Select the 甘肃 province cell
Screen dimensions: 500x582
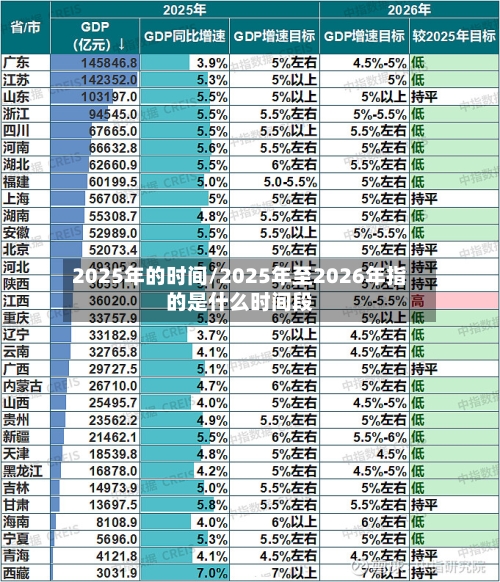coord(25,504)
